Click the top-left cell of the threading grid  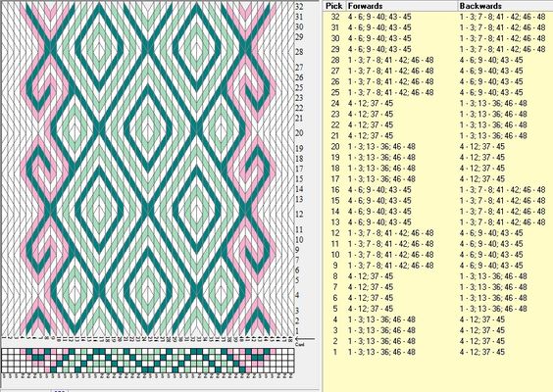[5, 352]
